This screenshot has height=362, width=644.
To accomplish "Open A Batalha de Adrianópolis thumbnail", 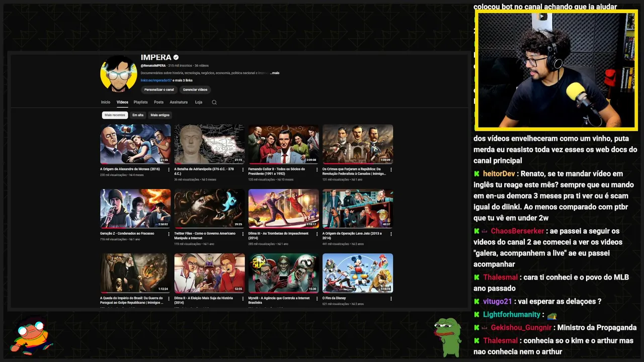I will (209, 144).
